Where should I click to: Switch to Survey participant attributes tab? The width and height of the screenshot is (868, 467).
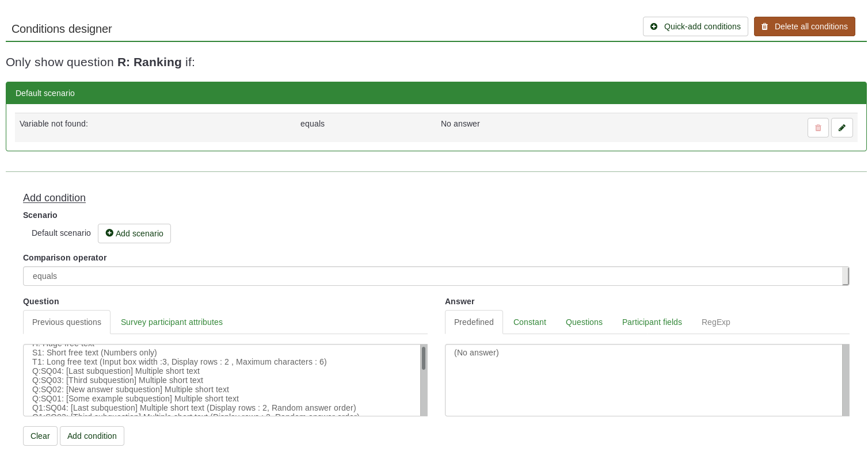coord(172,322)
